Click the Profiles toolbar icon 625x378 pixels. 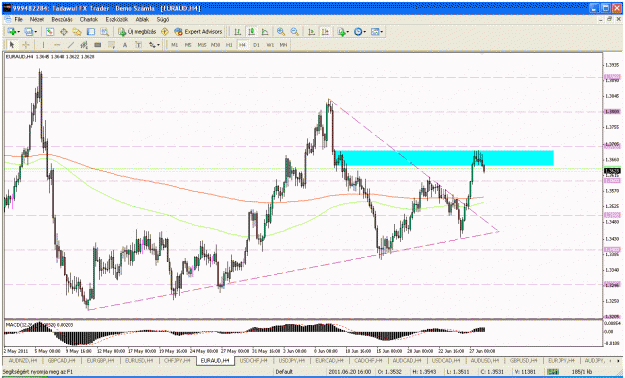coord(28,32)
